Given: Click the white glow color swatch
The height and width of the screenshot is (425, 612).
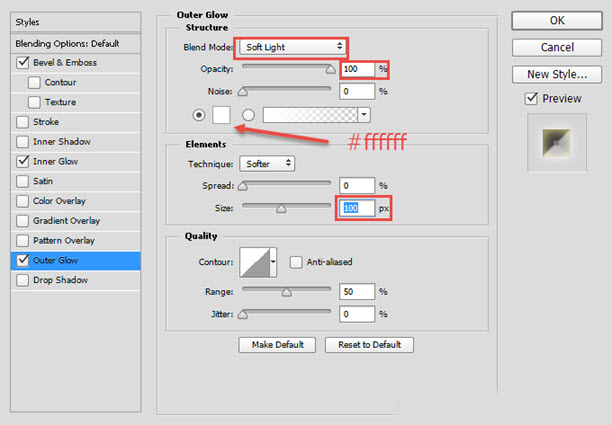Looking at the screenshot, I should click(x=221, y=115).
